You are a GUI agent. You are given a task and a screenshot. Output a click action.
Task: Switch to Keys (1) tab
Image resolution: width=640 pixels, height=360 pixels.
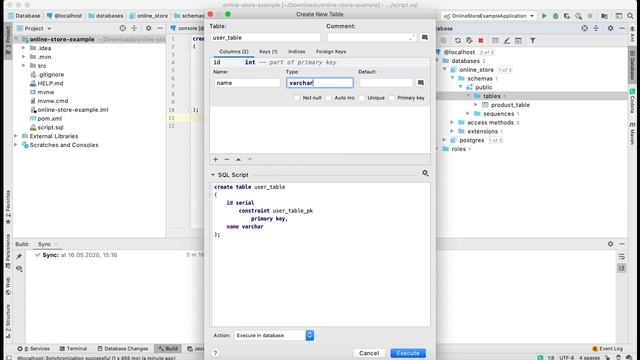coord(268,51)
